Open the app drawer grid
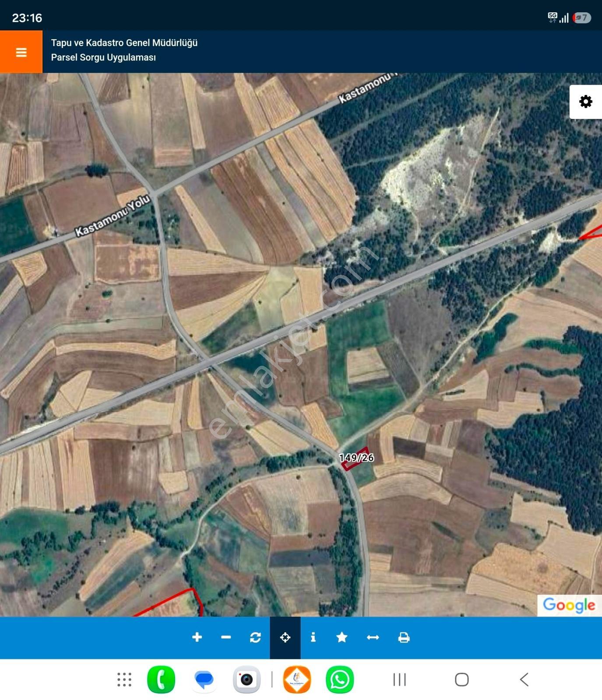 (124, 679)
